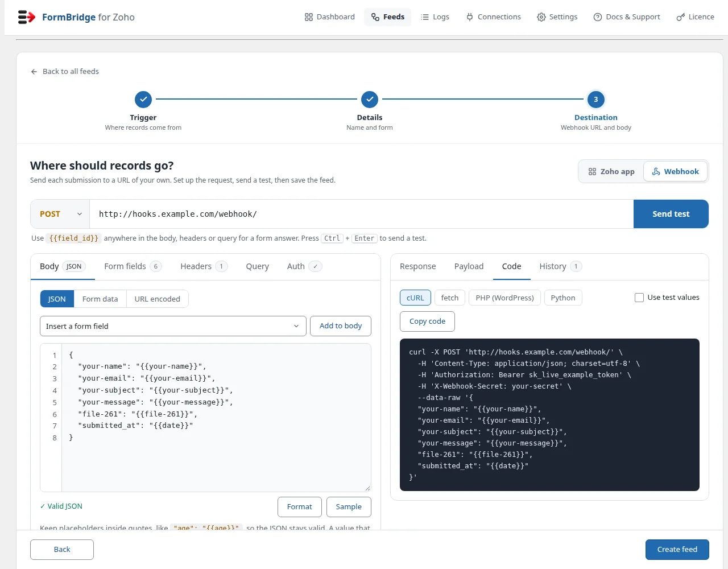
Task: Select JSON body format
Action: pos(57,299)
